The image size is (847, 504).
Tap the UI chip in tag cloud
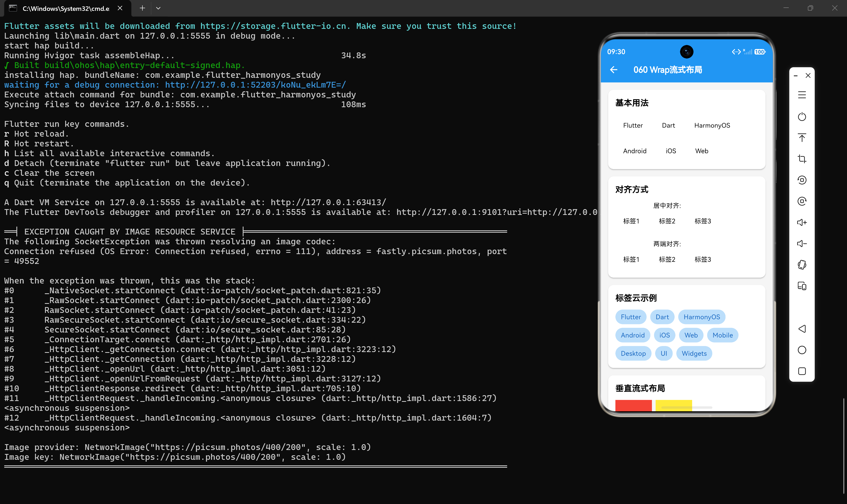tap(664, 354)
